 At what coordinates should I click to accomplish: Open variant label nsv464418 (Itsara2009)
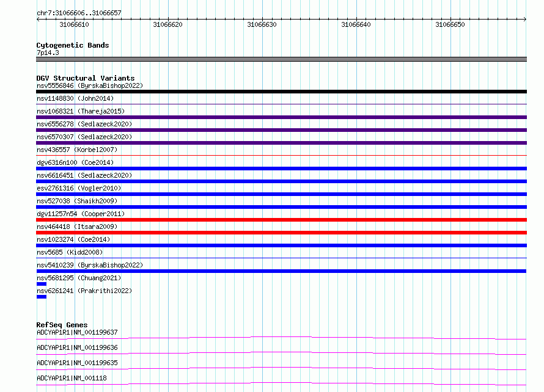coord(77,227)
